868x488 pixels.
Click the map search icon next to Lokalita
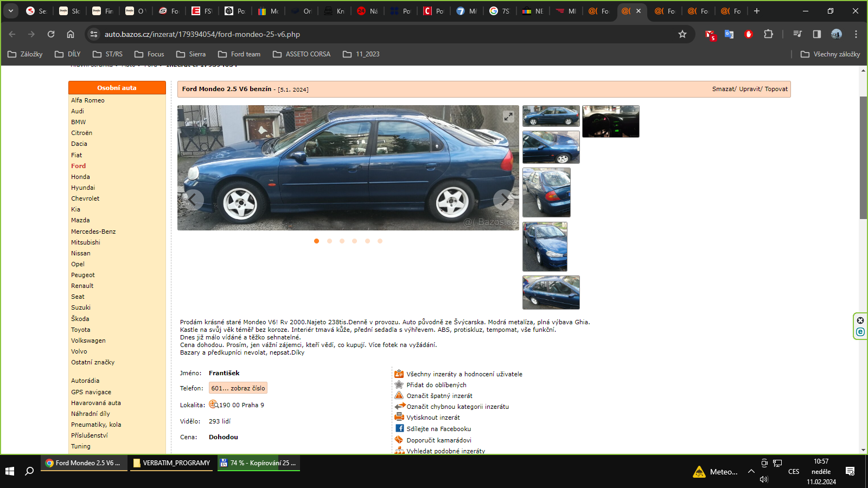click(x=214, y=404)
